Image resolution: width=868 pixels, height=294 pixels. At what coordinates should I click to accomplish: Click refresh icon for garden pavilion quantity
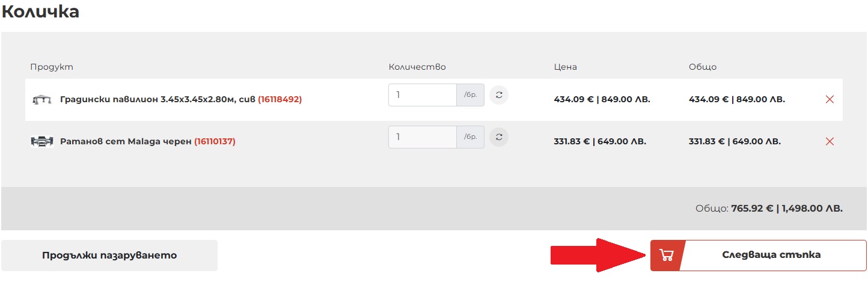click(x=498, y=95)
